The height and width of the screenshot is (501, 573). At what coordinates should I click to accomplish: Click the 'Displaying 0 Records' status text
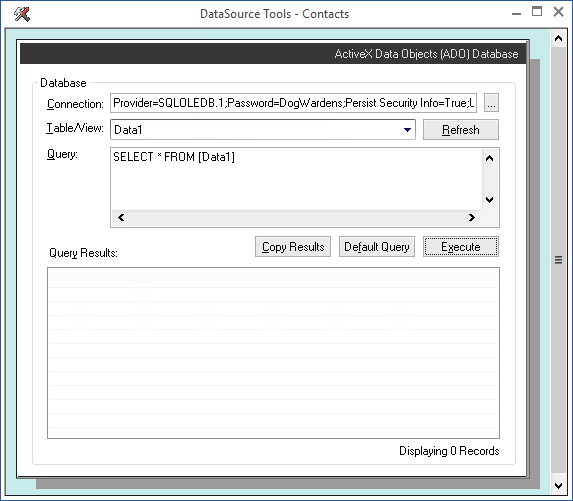[x=449, y=451]
